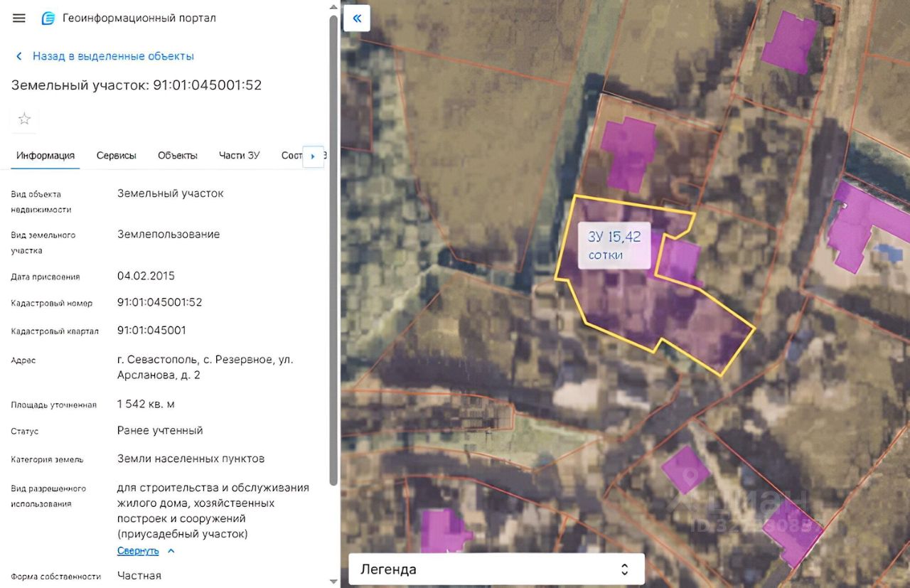
Task: Select the Объекты tab
Action: click(178, 156)
